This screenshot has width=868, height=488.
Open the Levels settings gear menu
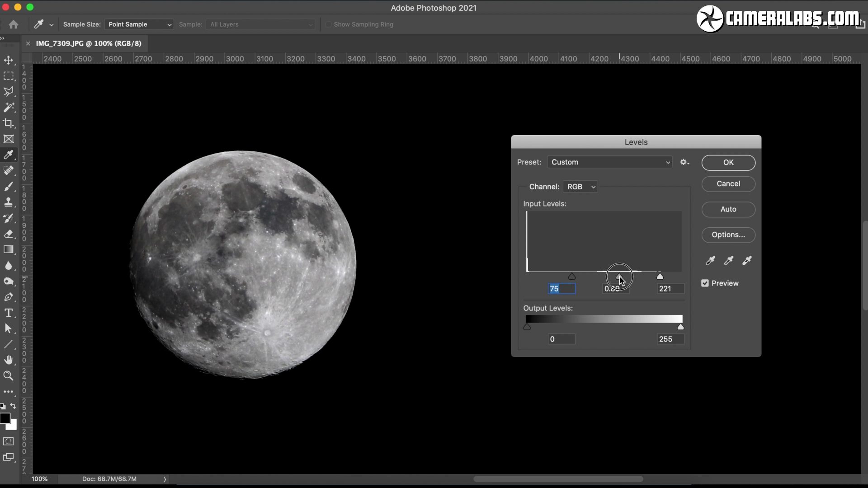[x=684, y=162]
